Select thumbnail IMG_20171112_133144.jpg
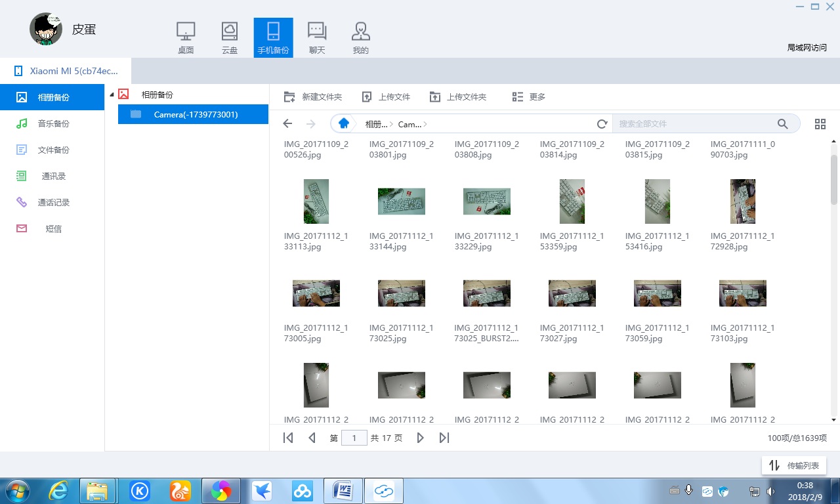 point(402,201)
